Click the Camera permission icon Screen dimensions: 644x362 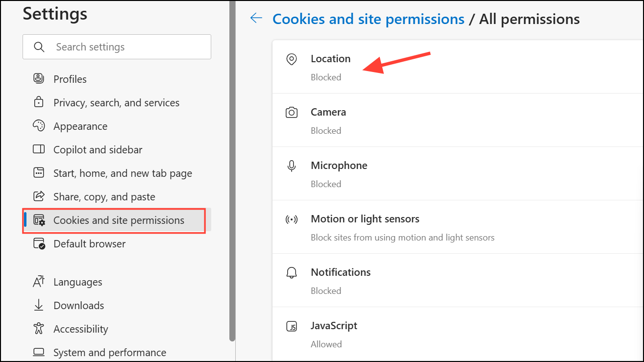tap(292, 113)
